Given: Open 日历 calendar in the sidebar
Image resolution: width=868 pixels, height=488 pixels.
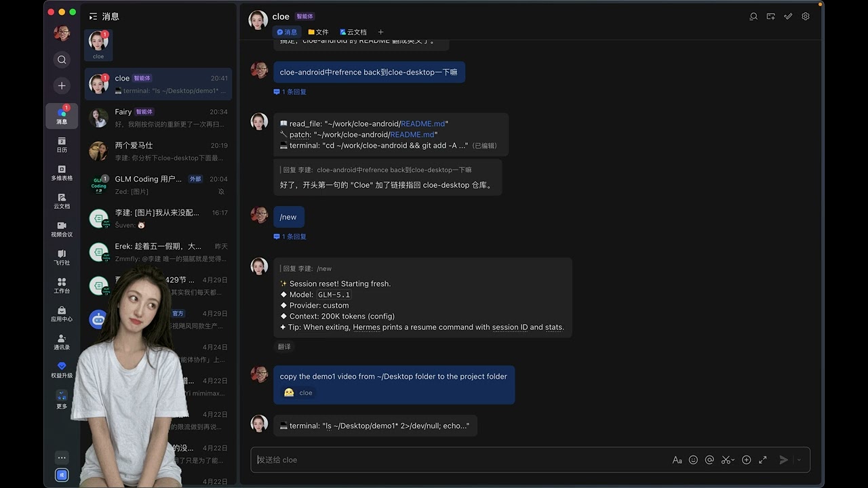Looking at the screenshot, I should [62, 144].
